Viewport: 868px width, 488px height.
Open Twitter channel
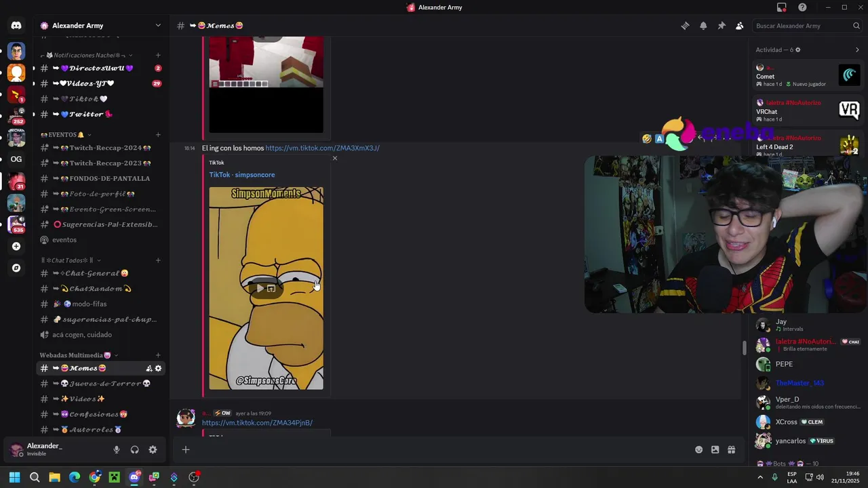pos(100,114)
